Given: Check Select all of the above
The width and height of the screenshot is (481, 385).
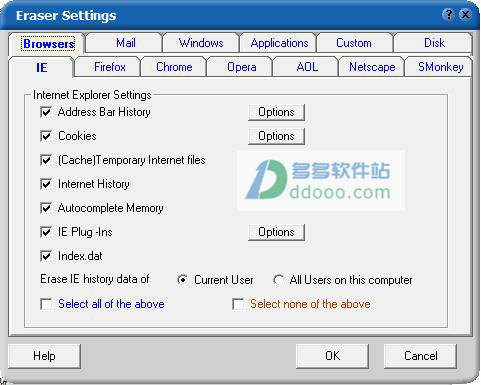Looking at the screenshot, I should (46, 304).
